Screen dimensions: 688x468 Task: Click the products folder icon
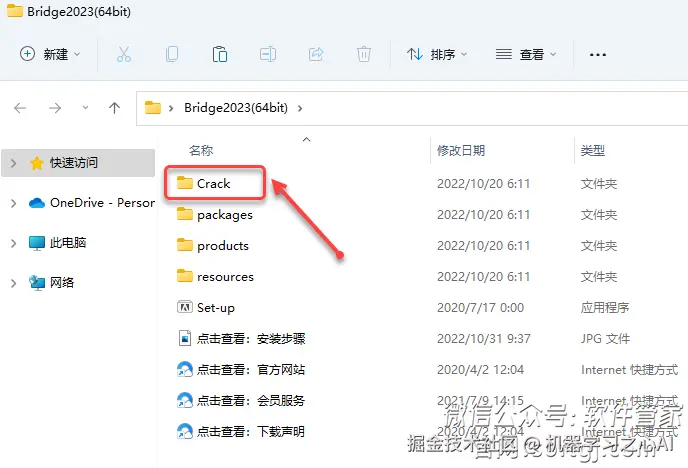(x=185, y=245)
